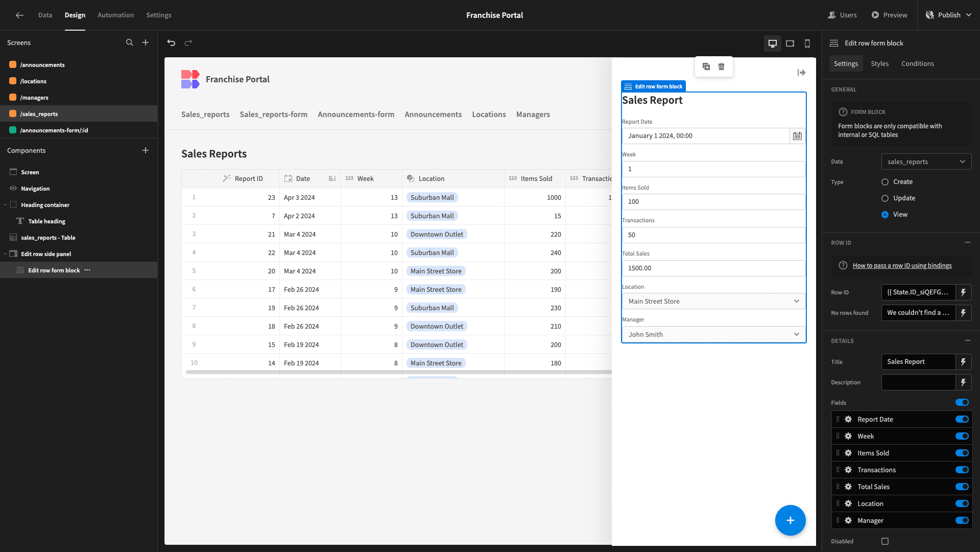Open the Report Date calendar picker
The image size is (980, 552).
[x=797, y=136]
